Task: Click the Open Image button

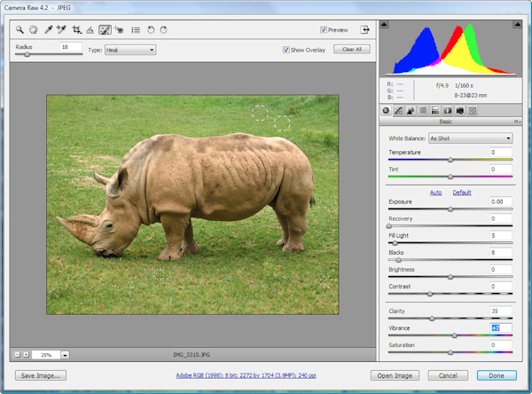Action: coord(395,375)
